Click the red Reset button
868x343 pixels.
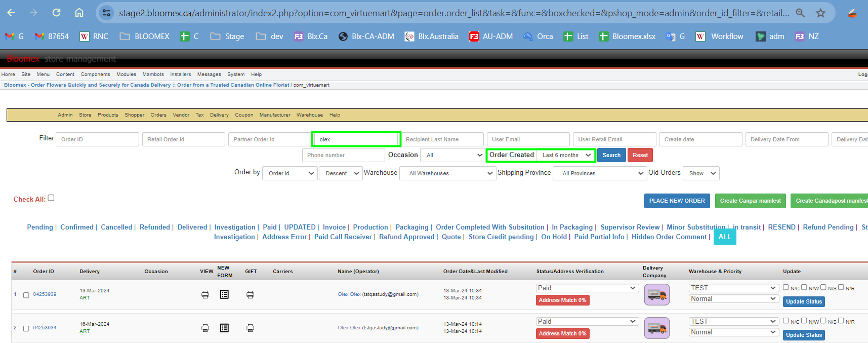pyautogui.click(x=640, y=155)
